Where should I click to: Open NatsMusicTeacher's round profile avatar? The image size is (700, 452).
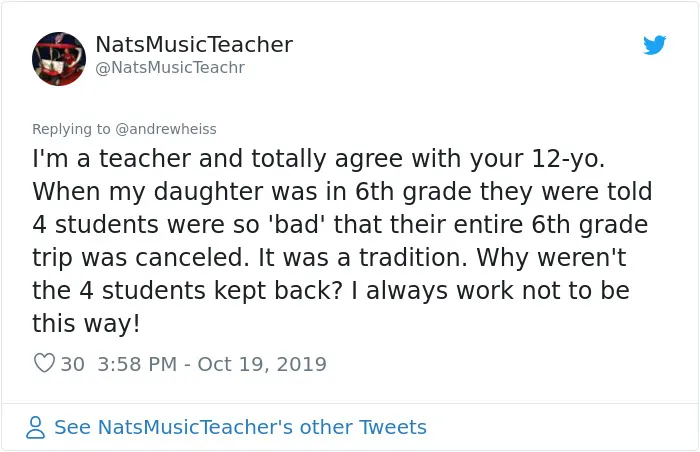59,59
